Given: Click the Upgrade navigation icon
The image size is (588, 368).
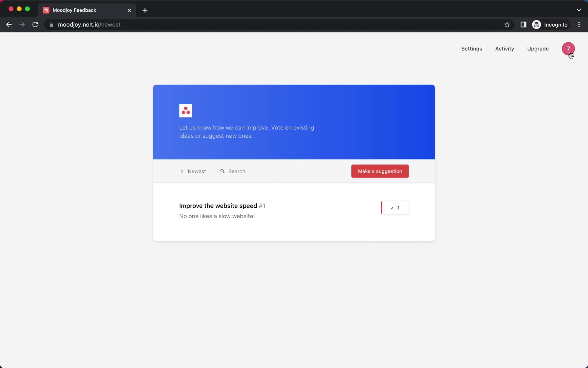Looking at the screenshot, I should tap(538, 48).
